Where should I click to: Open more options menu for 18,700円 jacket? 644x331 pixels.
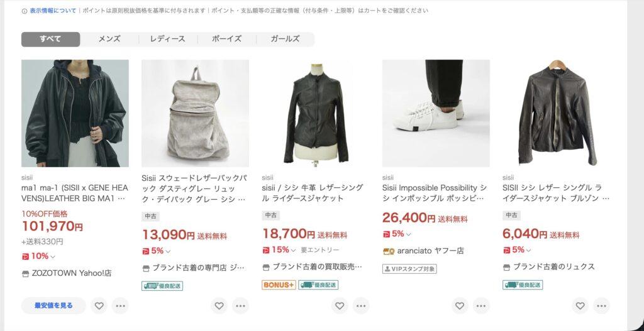(360, 306)
